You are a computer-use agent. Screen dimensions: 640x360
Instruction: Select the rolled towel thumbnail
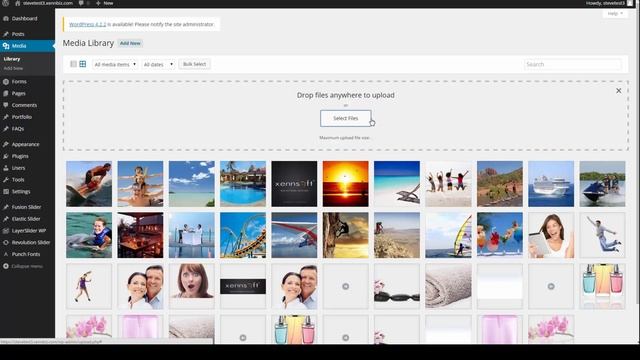(x=448, y=286)
